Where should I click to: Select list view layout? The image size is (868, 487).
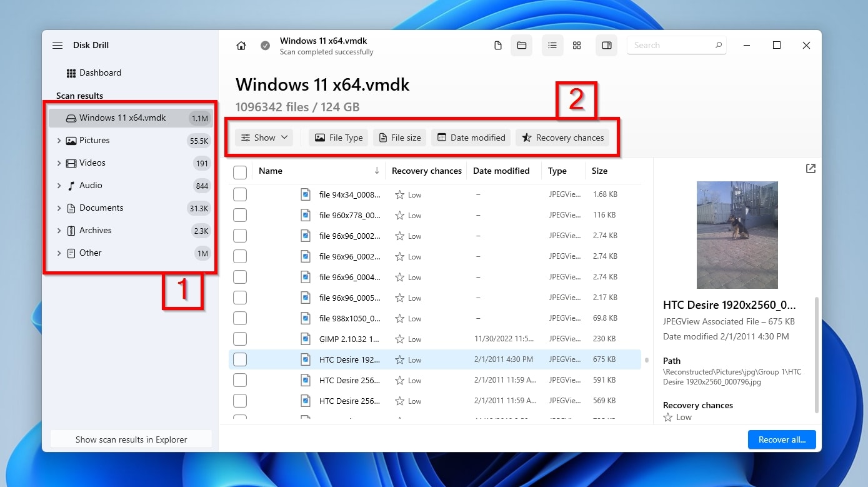point(552,46)
